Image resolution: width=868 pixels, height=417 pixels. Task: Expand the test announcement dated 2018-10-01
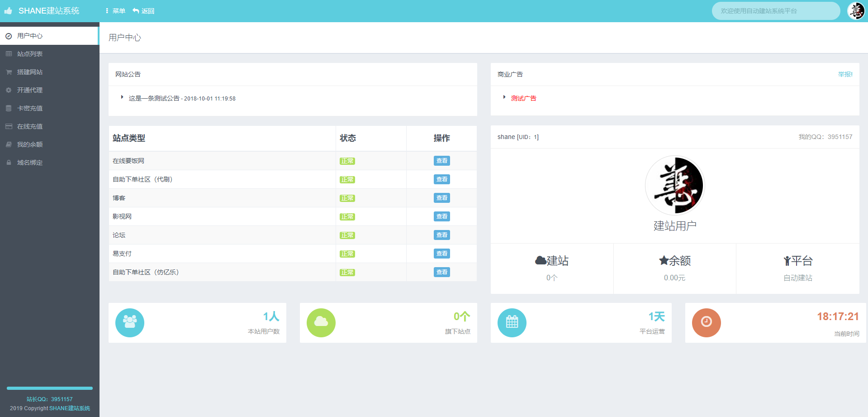[x=182, y=98]
